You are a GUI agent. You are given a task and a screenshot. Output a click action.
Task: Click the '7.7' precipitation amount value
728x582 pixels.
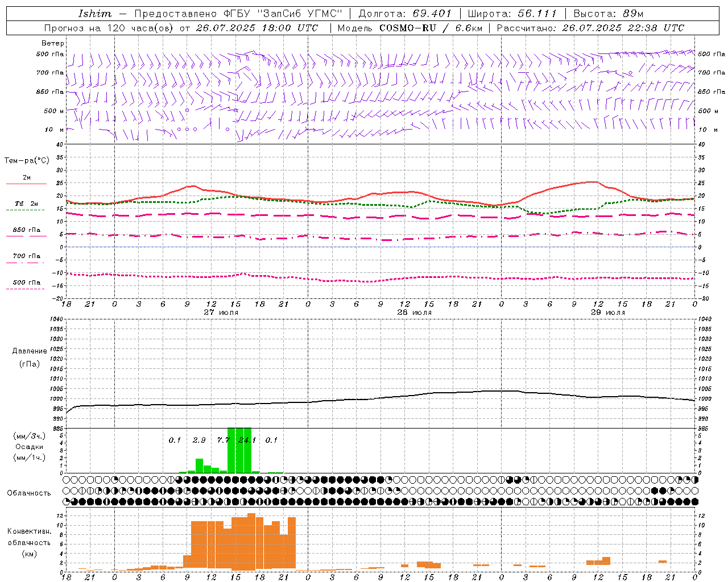tap(224, 440)
